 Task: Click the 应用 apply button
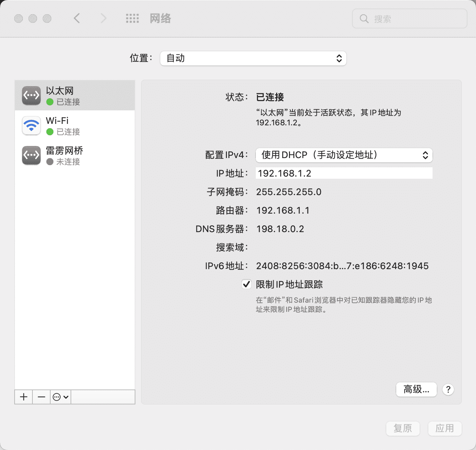(445, 428)
